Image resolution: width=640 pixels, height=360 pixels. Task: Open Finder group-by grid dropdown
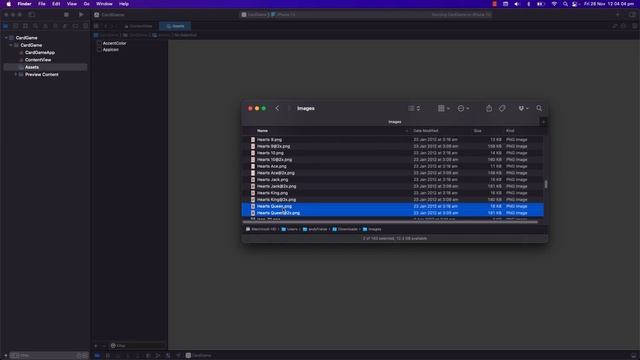(444, 108)
